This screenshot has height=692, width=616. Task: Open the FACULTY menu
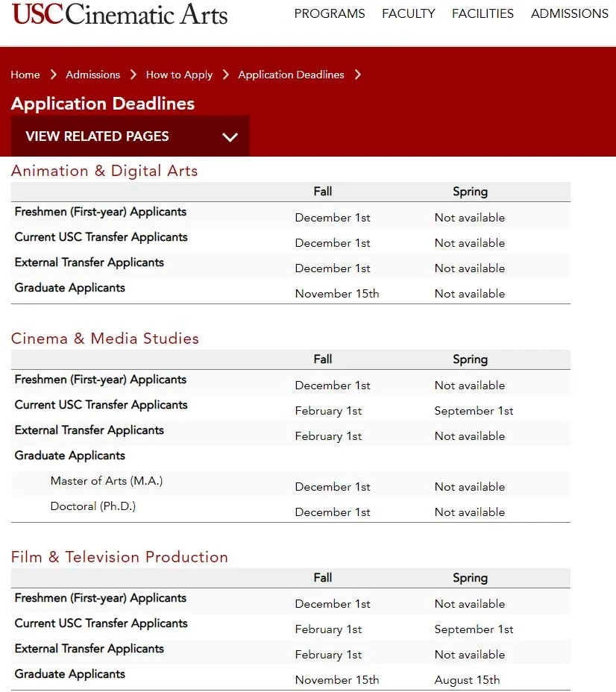409,13
